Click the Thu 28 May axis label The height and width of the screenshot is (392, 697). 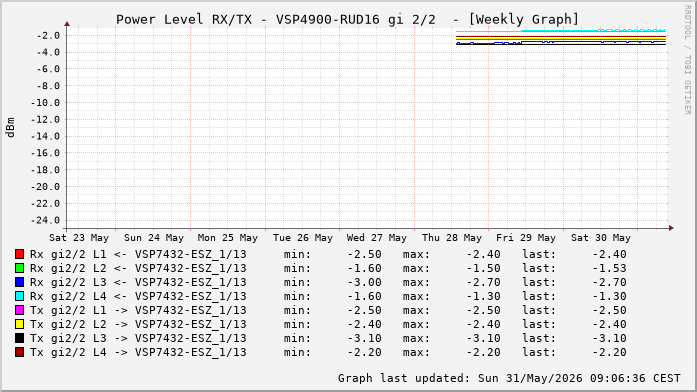[452, 238]
